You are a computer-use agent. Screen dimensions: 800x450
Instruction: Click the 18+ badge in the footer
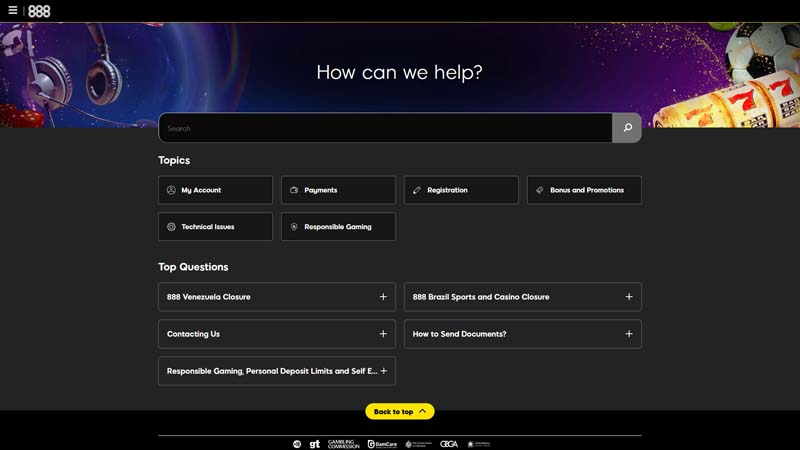297,443
